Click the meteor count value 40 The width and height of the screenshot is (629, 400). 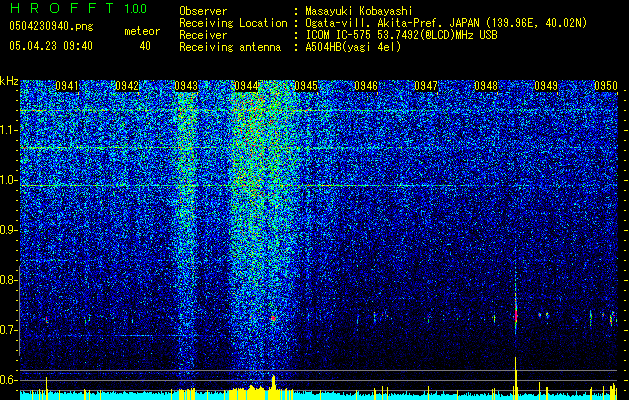tap(145, 46)
